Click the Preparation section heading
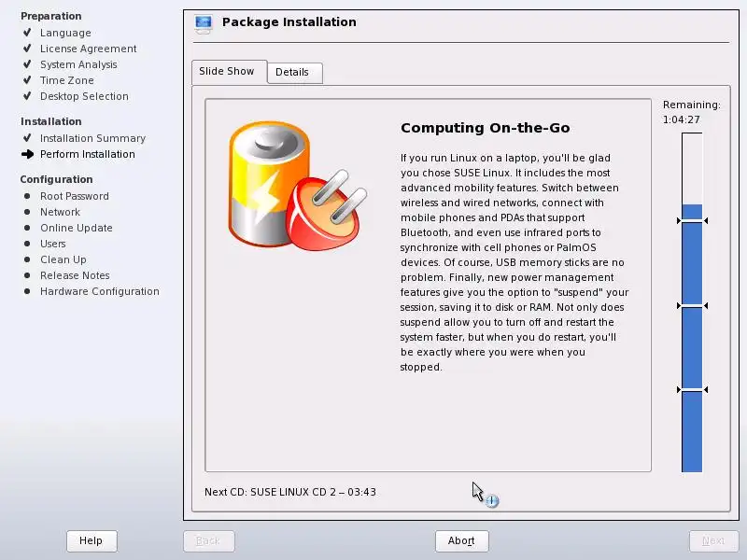The height and width of the screenshot is (560, 747). [51, 16]
